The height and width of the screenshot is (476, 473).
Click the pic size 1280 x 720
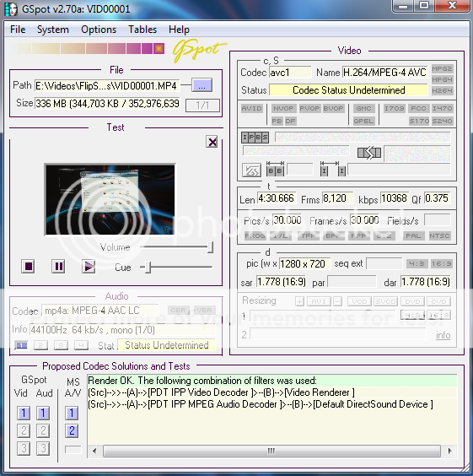(305, 264)
